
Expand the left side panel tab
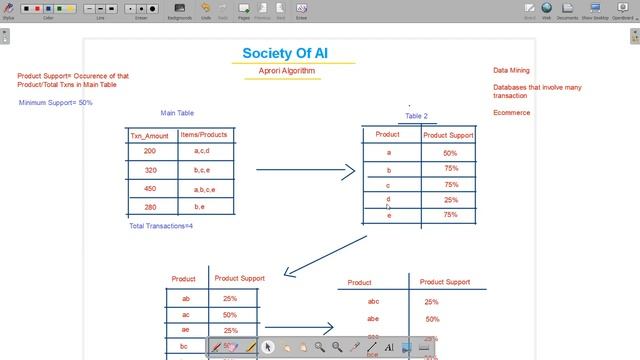[5, 36]
